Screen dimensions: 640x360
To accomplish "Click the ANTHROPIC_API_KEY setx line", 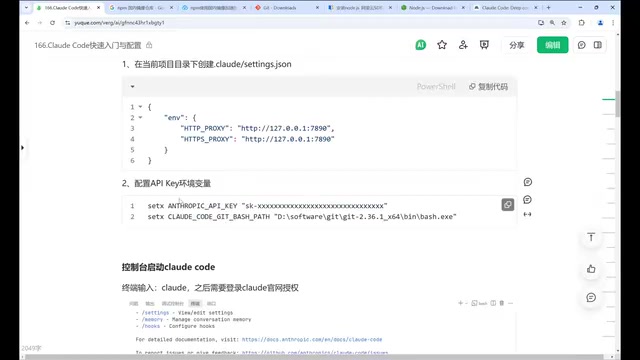I will [x=267, y=206].
